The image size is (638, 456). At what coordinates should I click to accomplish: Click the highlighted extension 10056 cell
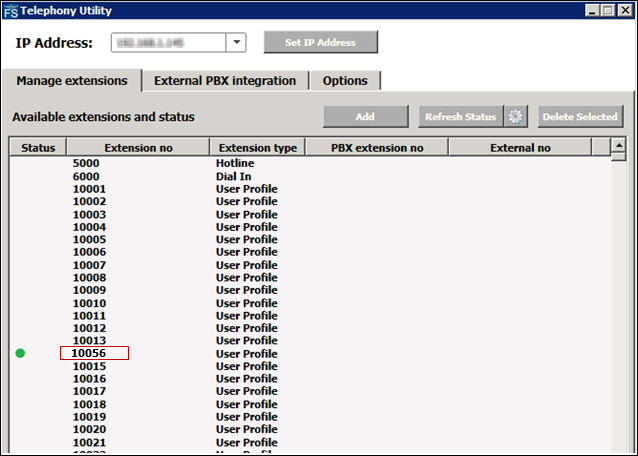point(94,353)
